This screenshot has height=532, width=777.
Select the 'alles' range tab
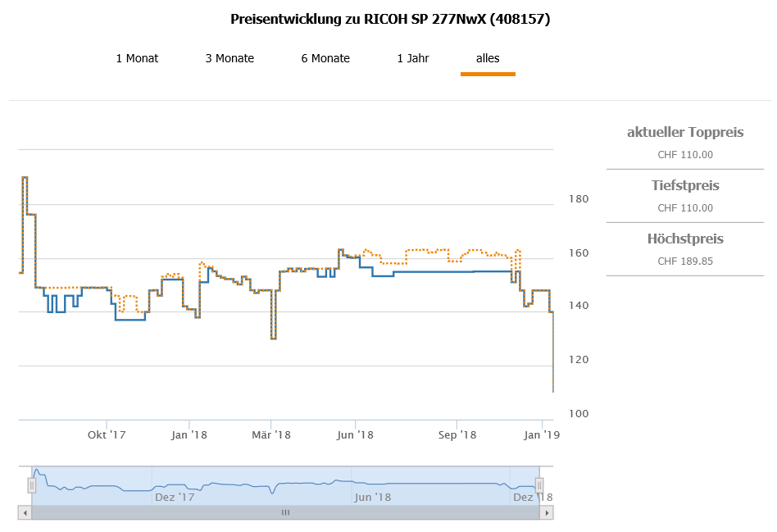[488, 58]
